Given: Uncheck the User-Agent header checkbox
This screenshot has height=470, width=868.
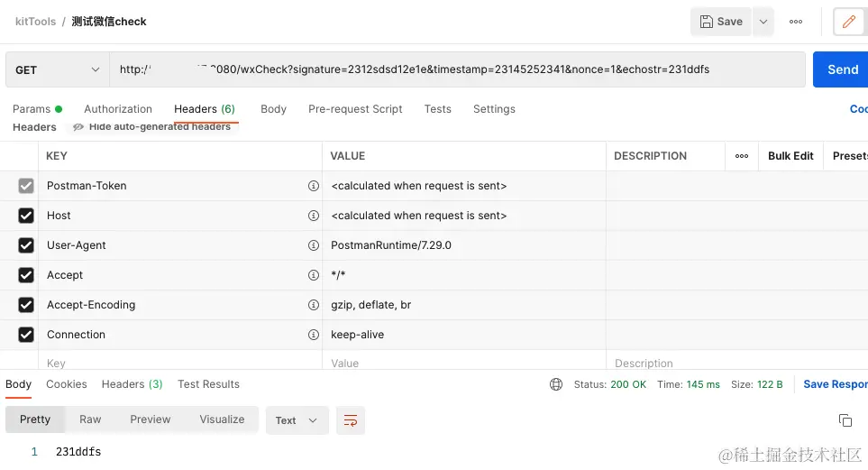Looking at the screenshot, I should pos(26,245).
